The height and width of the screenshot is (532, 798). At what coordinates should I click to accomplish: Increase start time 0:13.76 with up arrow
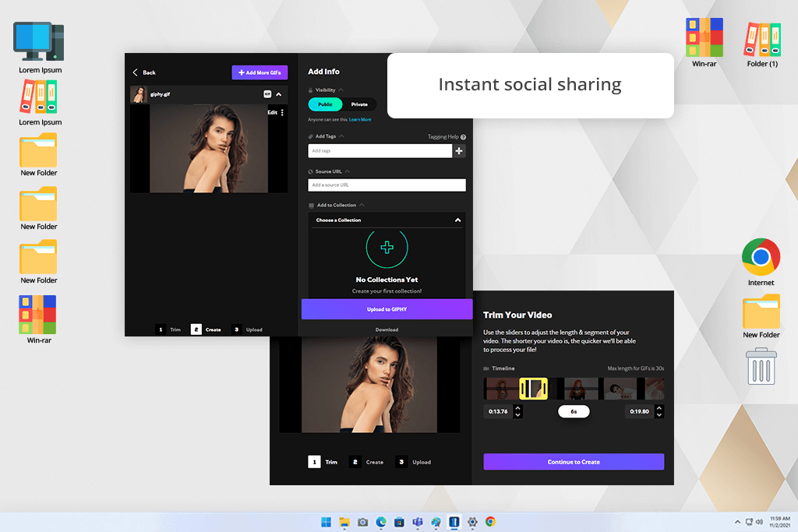[x=518, y=408]
